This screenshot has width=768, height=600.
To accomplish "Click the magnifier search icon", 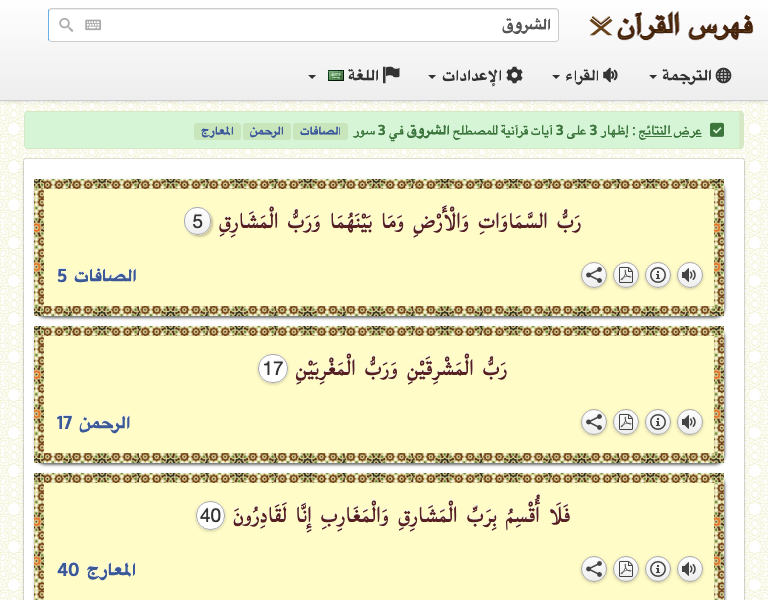I will click(x=66, y=26).
